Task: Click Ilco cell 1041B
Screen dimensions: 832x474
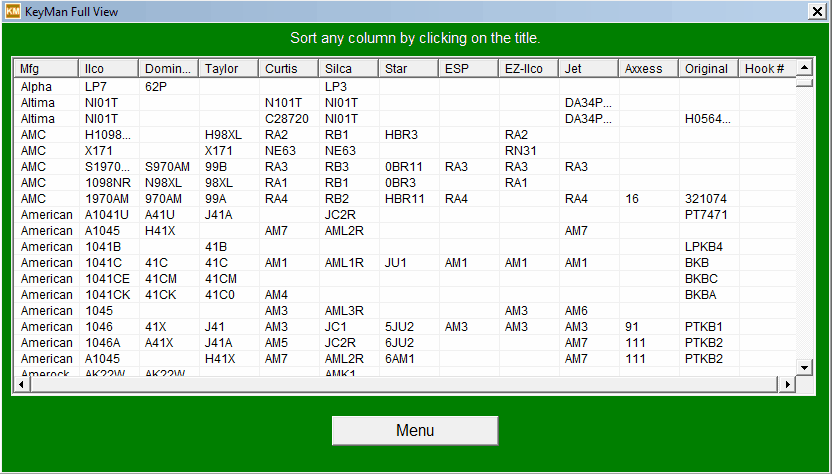Action: 102,246
